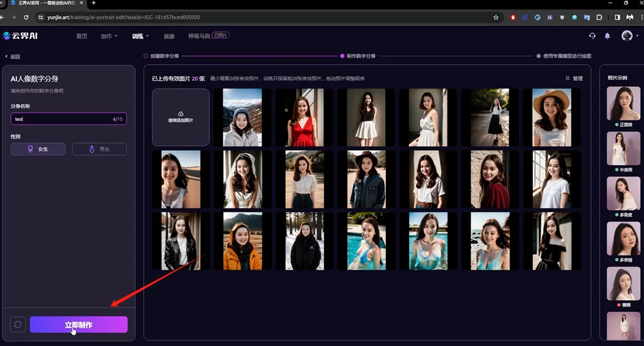Open the 画廊 nav item
Image resolution: width=644 pixels, height=346 pixels.
(169, 36)
